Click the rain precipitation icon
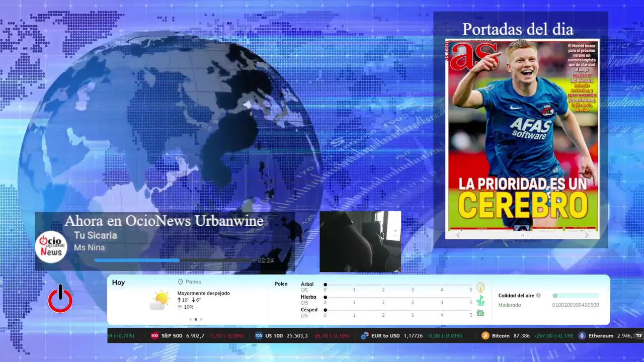The height and width of the screenshot is (362, 644). tap(180, 307)
